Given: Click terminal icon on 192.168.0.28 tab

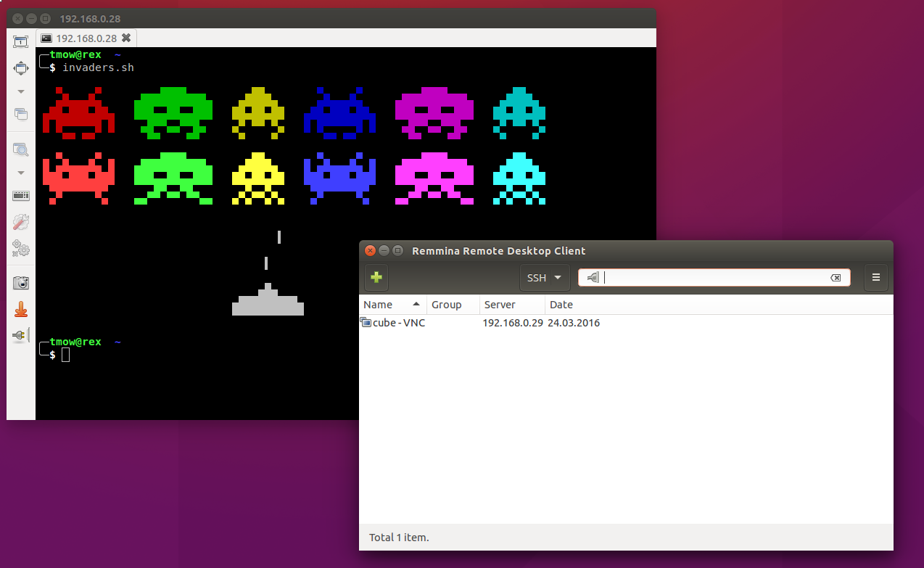Looking at the screenshot, I should point(46,38).
